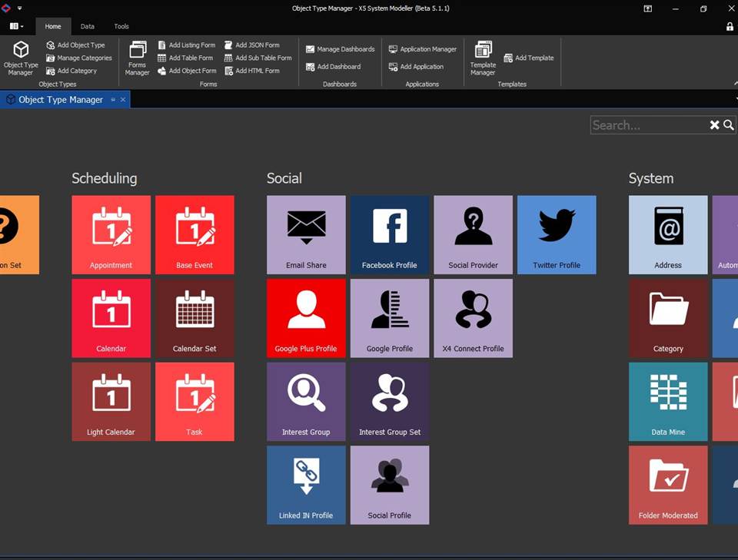This screenshot has width=738, height=560.
Task: Select the Calendar Set tile
Action: [194, 317]
